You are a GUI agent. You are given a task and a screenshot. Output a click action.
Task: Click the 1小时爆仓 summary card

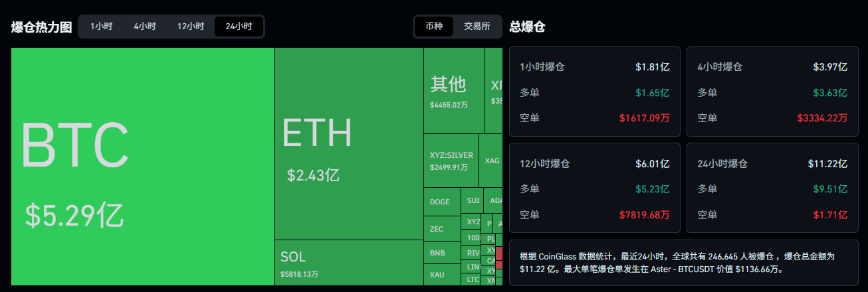tap(595, 92)
